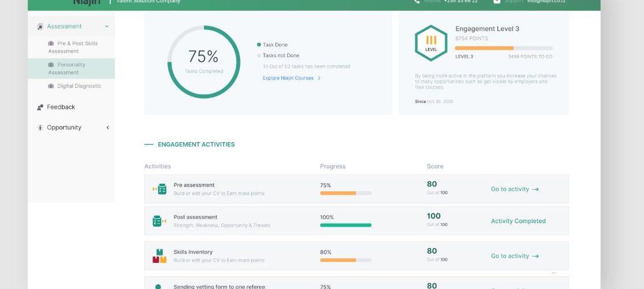Click the Pre assessment 75% progress bar

(346, 193)
